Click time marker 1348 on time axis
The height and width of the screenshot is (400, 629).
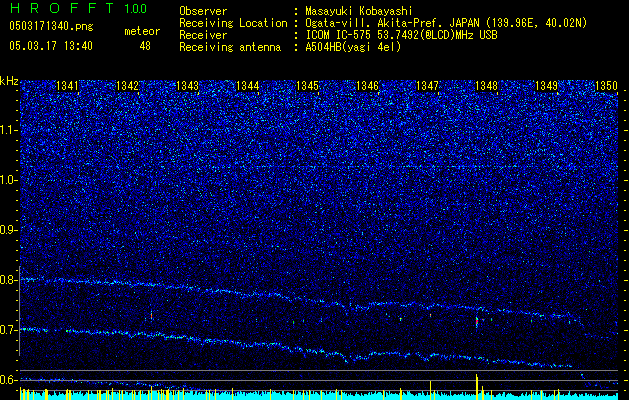point(487,85)
